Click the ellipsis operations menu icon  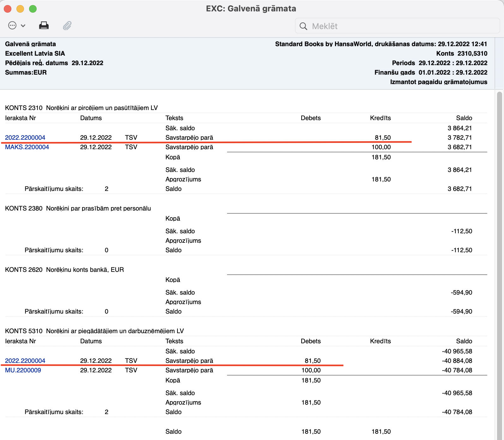pos(12,26)
